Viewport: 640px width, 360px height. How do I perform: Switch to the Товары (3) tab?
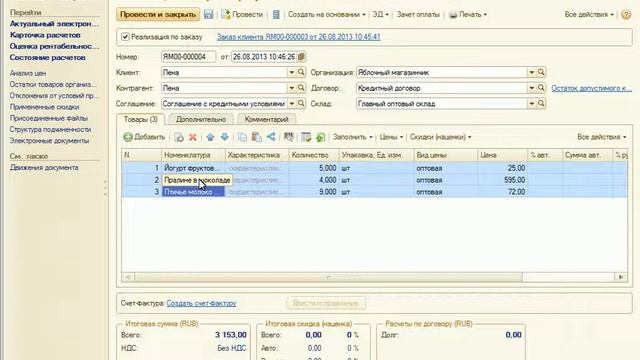point(141,119)
